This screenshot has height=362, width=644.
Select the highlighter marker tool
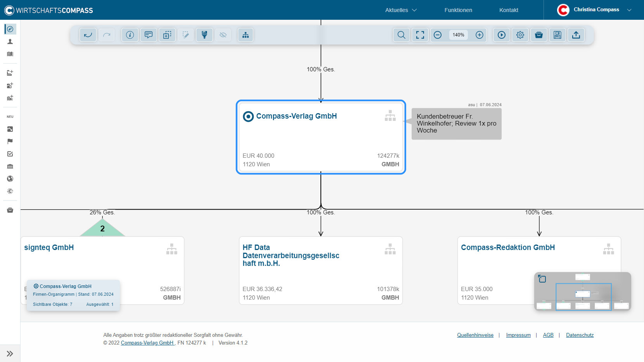point(204,35)
